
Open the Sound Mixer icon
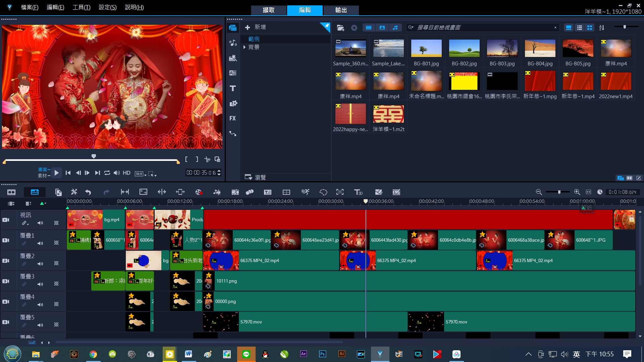[217, 192]
